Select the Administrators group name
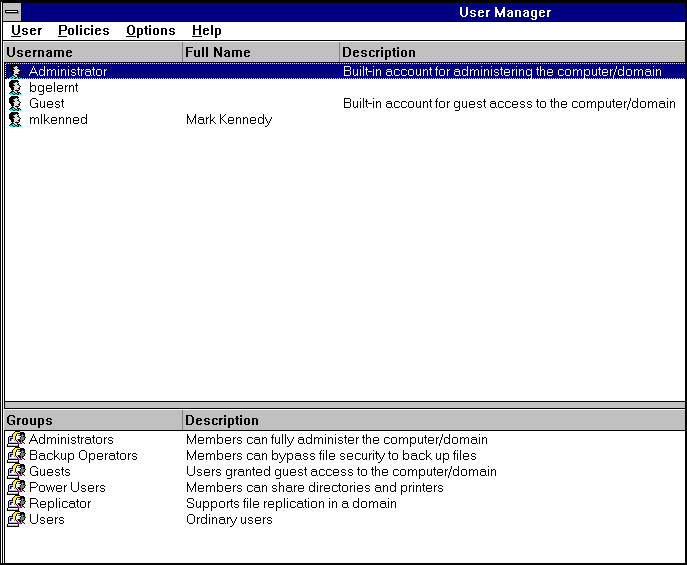This screenshot has height=565, width=687. [71, 439]
